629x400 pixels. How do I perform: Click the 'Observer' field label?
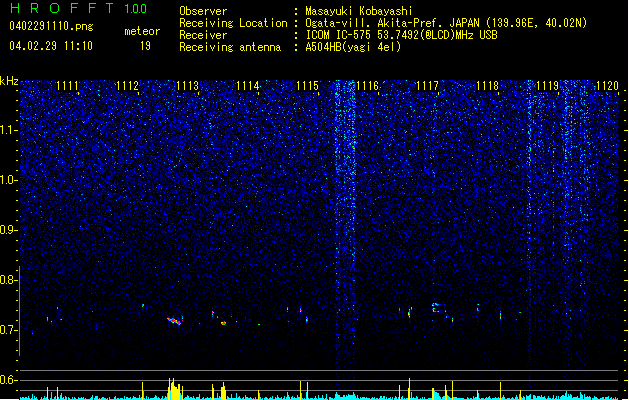[x=203, y=11]
